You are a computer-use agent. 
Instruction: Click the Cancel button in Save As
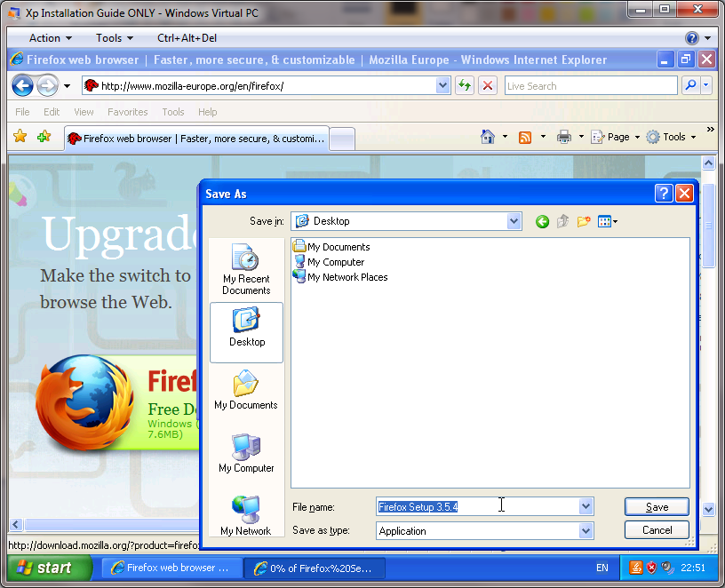coord(657,529)
